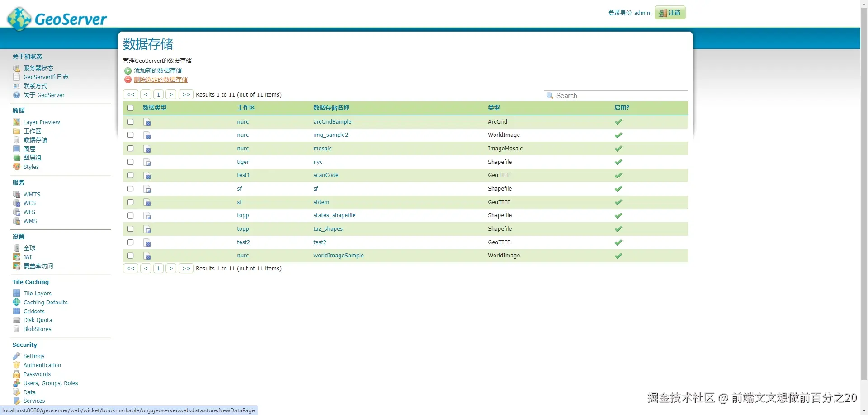Click the Users, Groups, Roles icon
868x415 pixels.
coord(17,383)
